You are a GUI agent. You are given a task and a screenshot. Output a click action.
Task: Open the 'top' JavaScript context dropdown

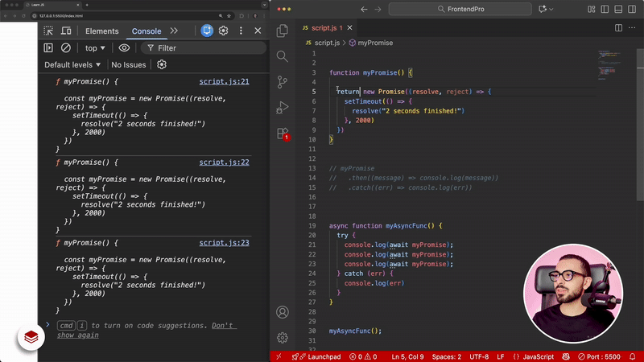95,48
